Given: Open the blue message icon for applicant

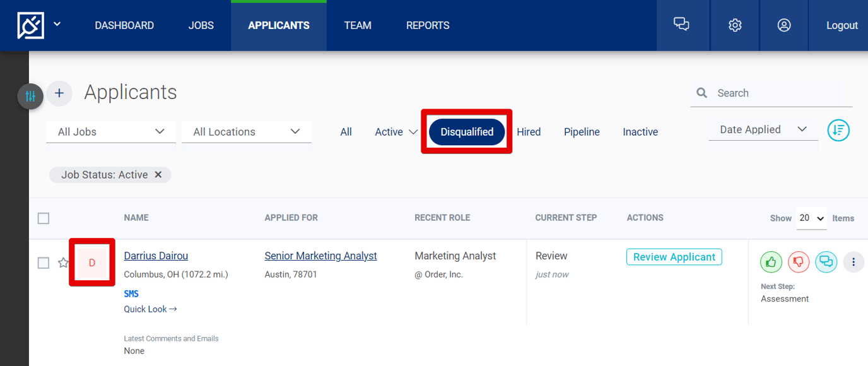Looking at the screenshot, I should coord(826,262).
